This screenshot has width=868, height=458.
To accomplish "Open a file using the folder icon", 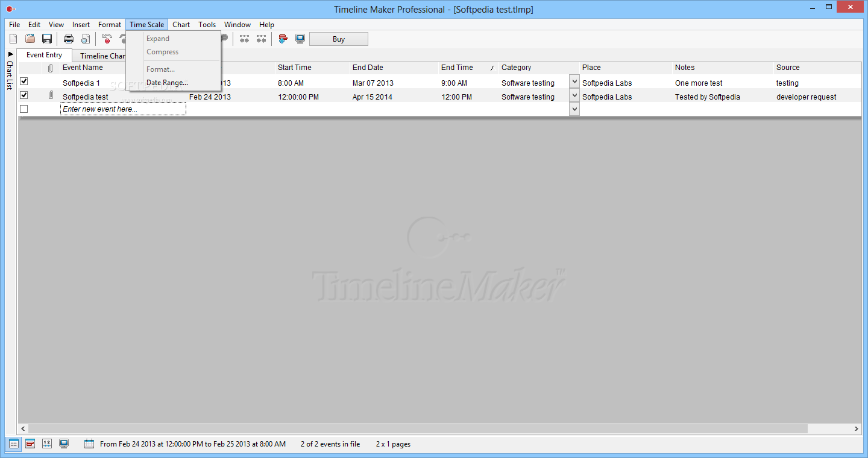I will (x=30, y=39).
